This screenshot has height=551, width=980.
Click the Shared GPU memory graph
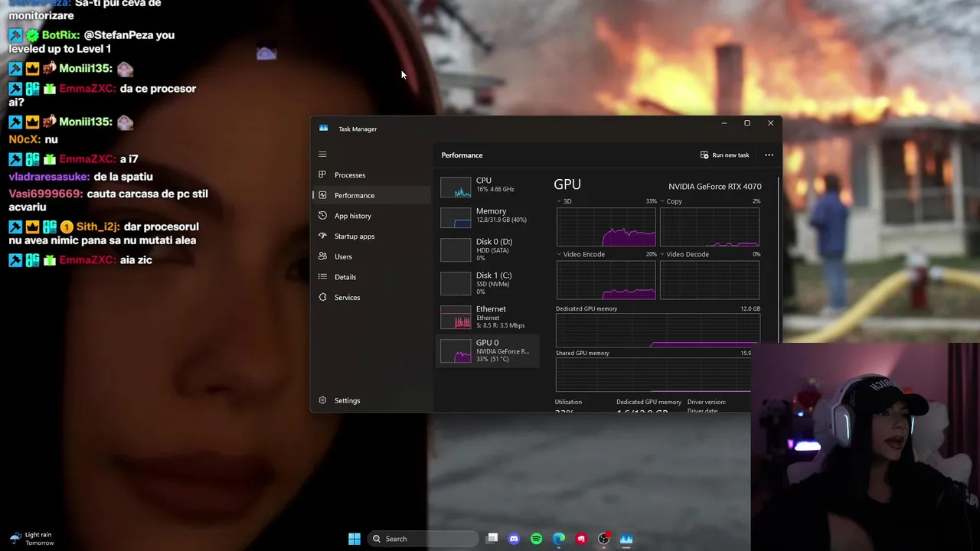pos(653,375)
